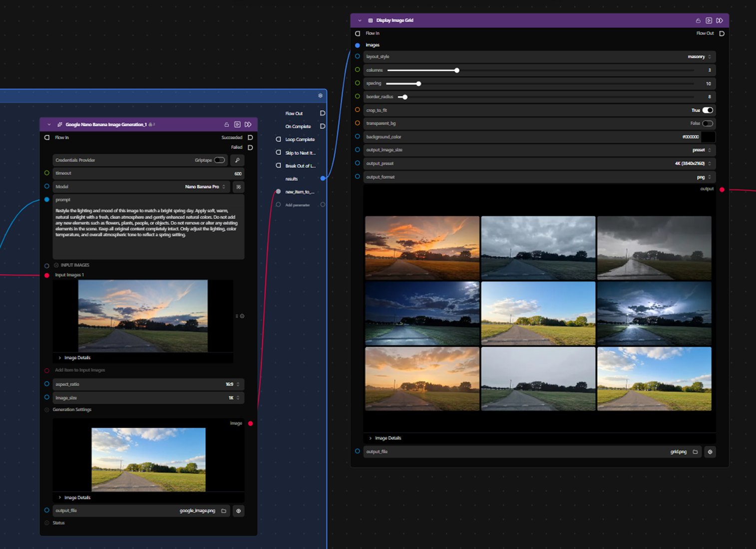Screen dimensions: 756x549
Task: Collapse the Google Nano Banana node chevron
Action: (49, 124)
